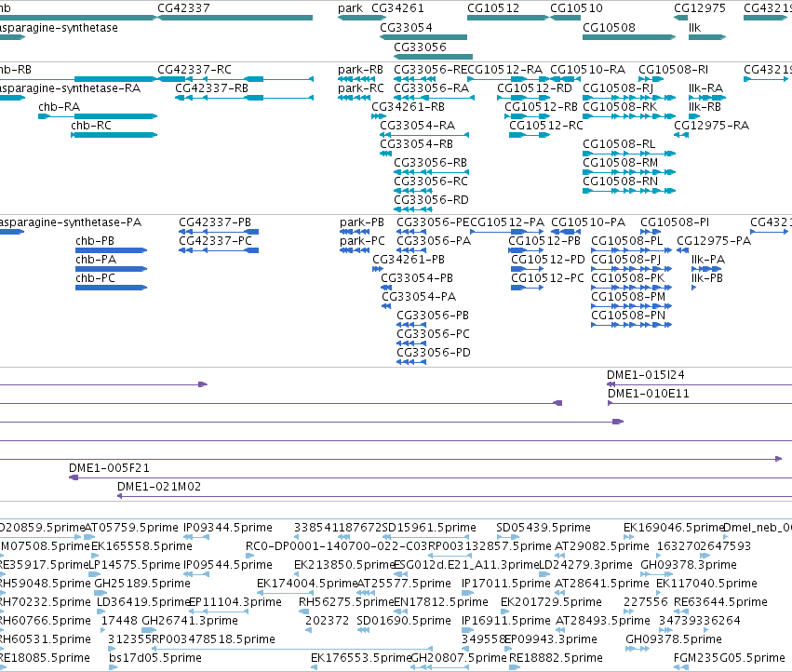The width and height of the screenshot is (792, 672).
Task: Open the RE63644.5prime EST label
Action: 720,602
